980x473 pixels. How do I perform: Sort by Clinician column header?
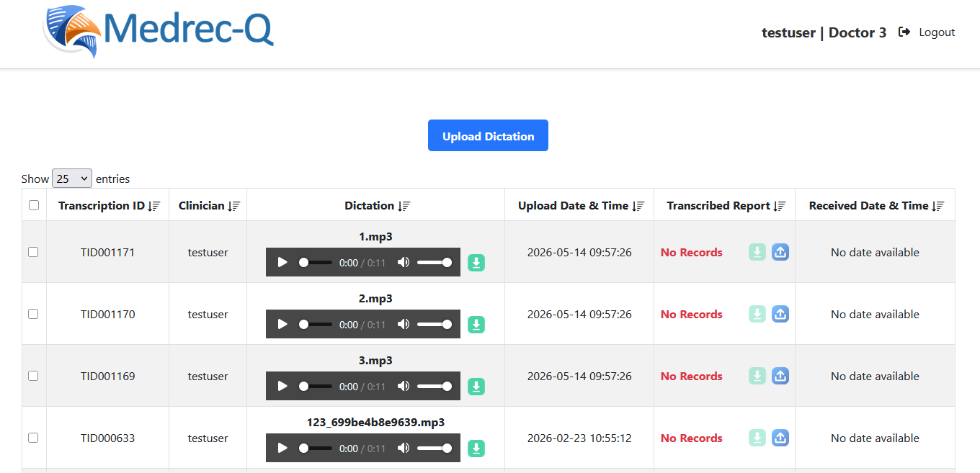[208, 205]
